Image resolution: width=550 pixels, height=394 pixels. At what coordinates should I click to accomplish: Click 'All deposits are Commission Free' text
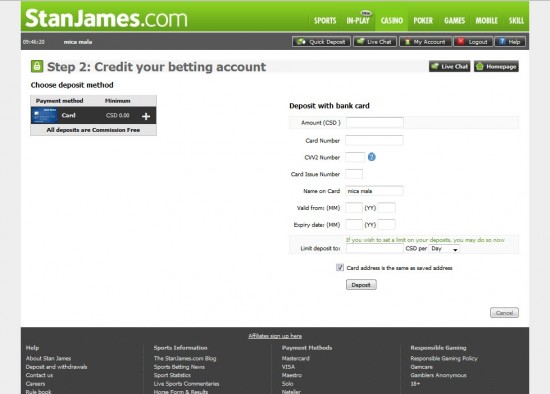click(93, 130)
